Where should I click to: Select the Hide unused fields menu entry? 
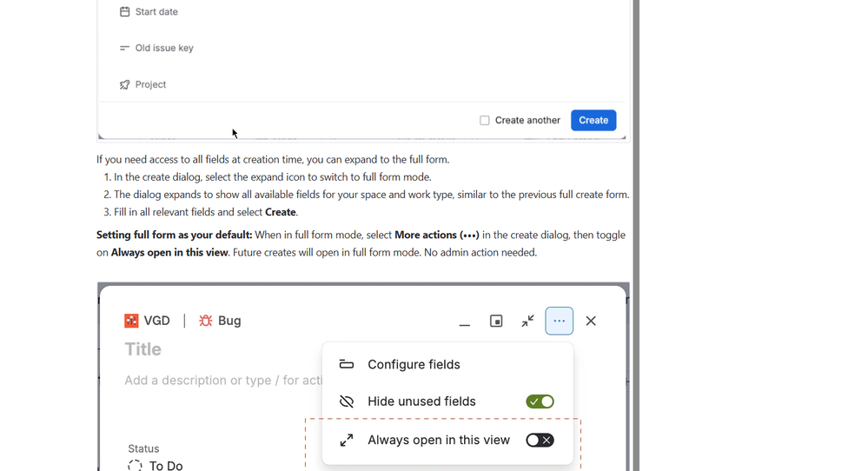click(421, 401)
